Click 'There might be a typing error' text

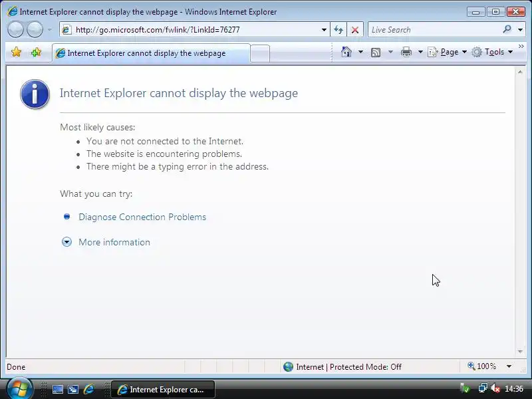click(x=178, y=167)
